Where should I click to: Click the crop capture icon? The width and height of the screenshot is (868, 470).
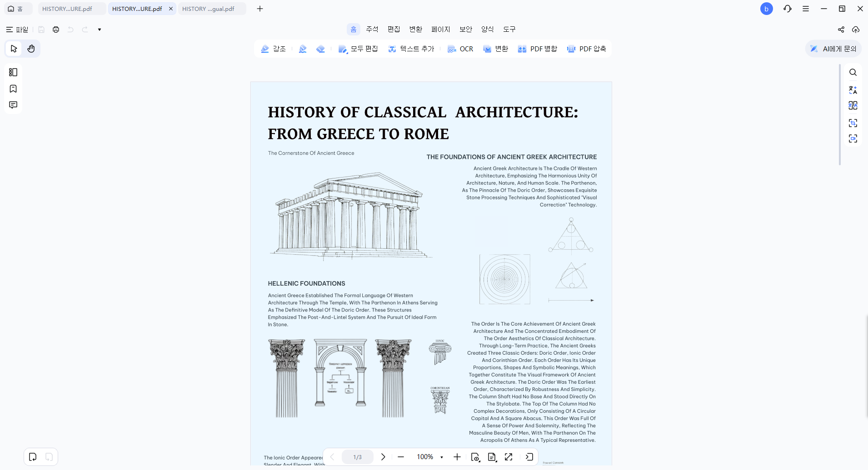click(853, 123)
